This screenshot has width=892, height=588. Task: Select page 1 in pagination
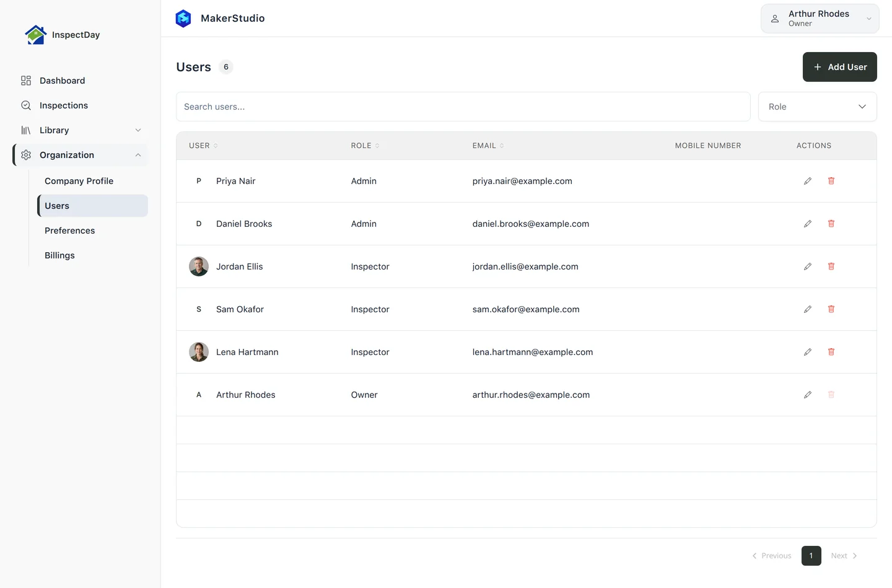(x=811, y=556)
